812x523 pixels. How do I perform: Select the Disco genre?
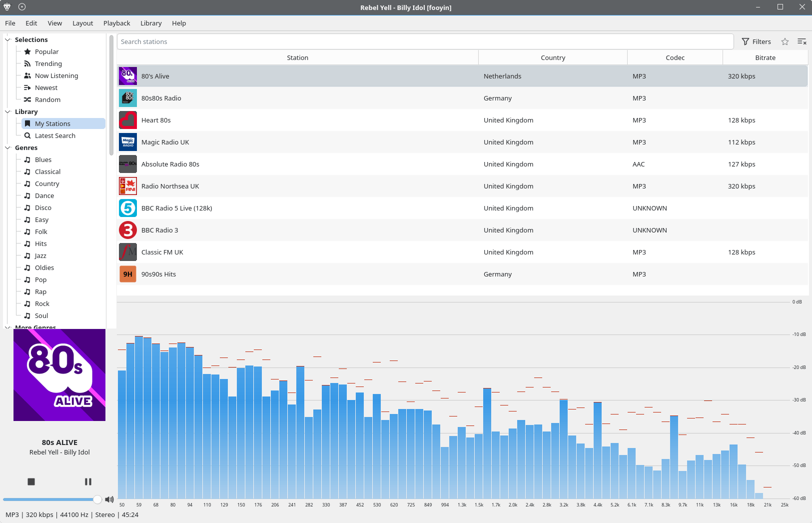pos(43,207)
